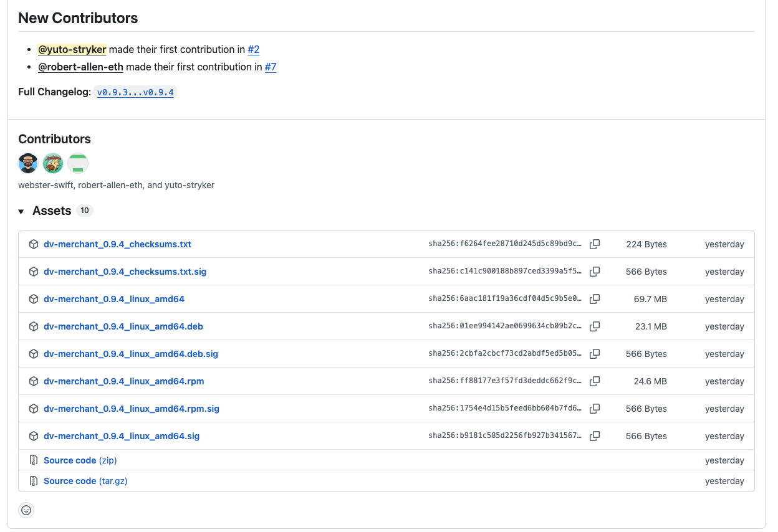The width and height of the screenshot is (778, 532).
Task: Open full changelog v0.9.3...v0.9.4 comparison
Action: (135, 92)
